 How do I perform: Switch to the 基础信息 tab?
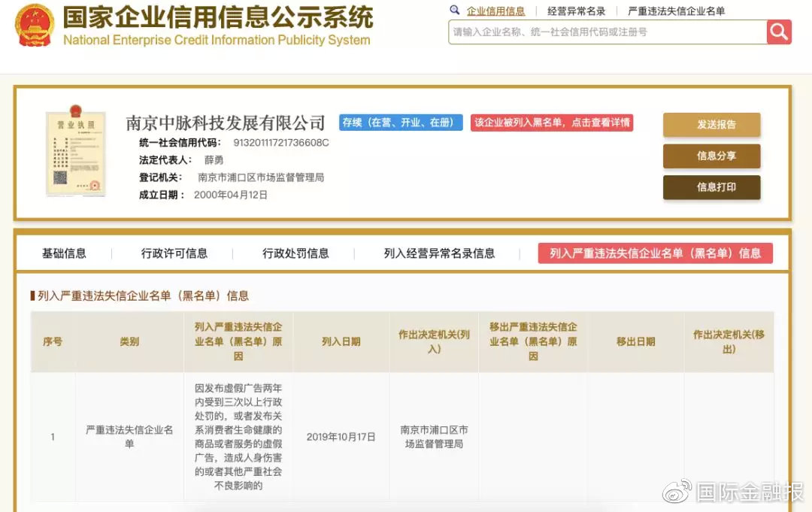tap(65, 253)
